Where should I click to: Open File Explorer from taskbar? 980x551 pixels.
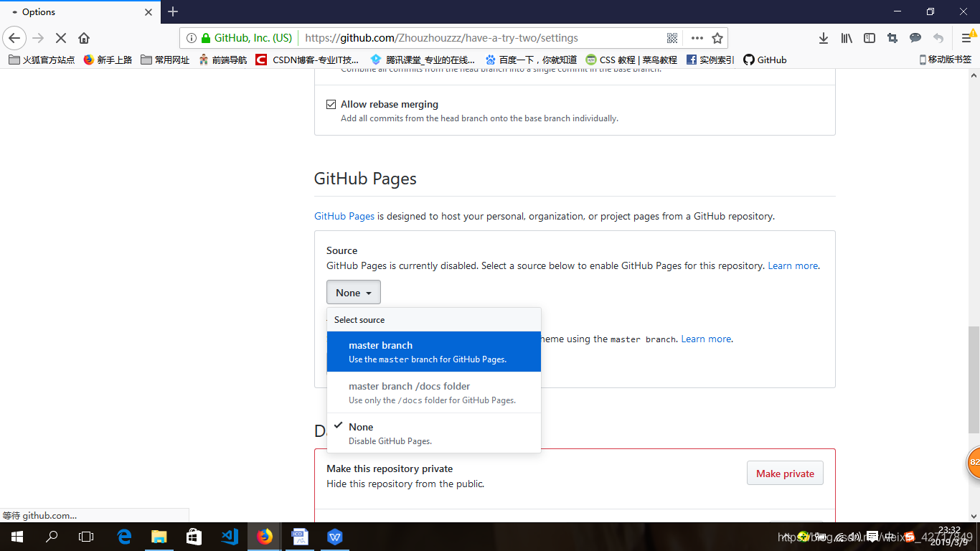(x=159, y=536)
